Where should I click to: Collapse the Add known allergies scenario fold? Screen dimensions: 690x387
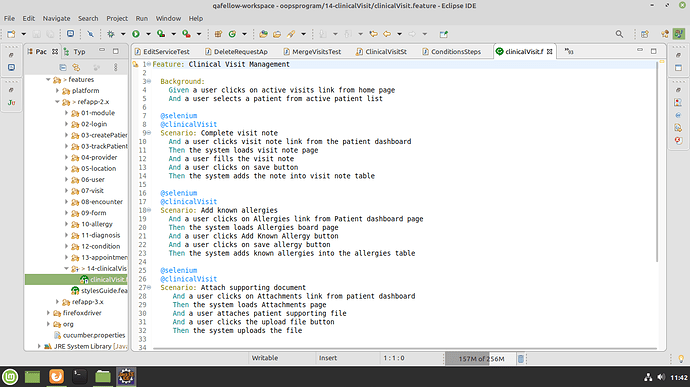click(x=149, y=210)
